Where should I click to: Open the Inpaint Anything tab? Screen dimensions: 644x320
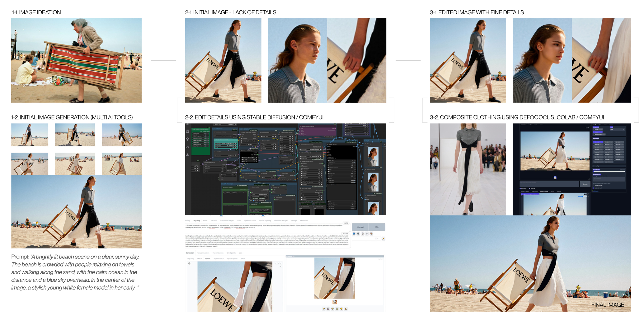(265, 220)
